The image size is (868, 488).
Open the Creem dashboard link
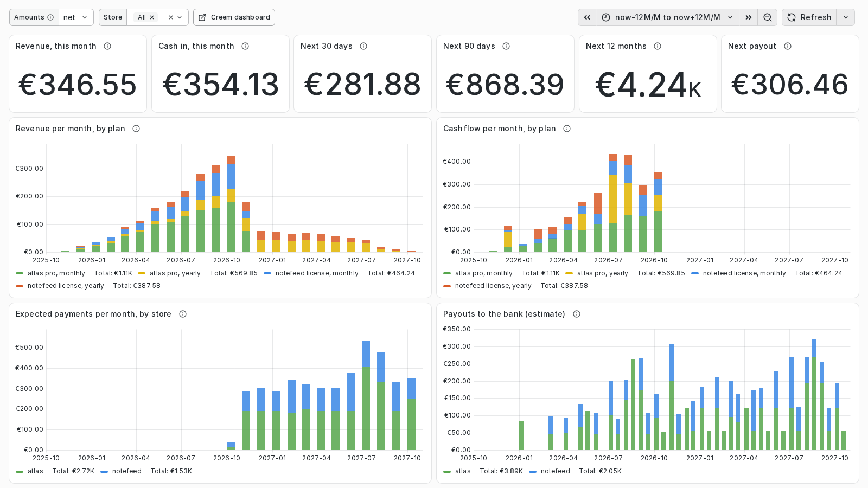pyautogui.click(x=234, y=17)
